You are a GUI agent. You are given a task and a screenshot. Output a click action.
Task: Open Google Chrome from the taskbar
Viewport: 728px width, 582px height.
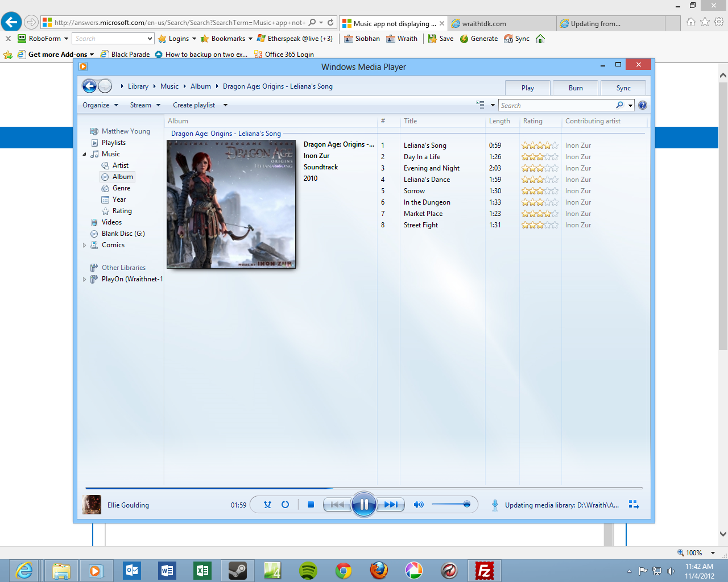click(x=343, y=570)
